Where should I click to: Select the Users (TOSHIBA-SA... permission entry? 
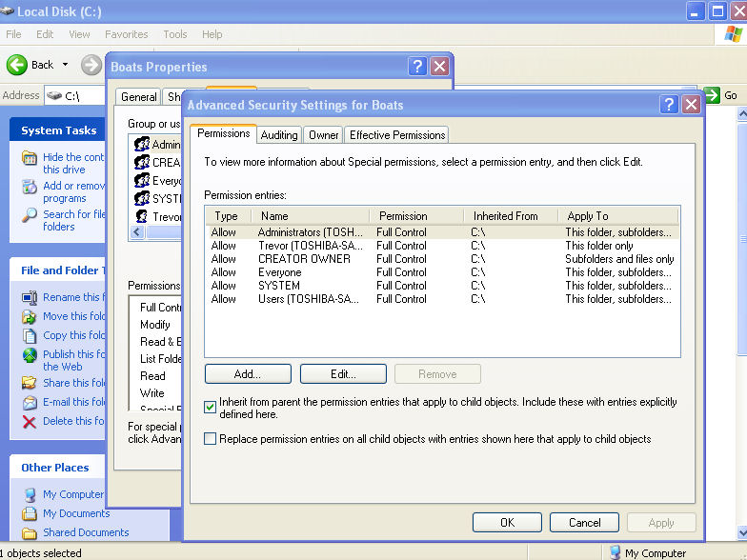[442, 299]
